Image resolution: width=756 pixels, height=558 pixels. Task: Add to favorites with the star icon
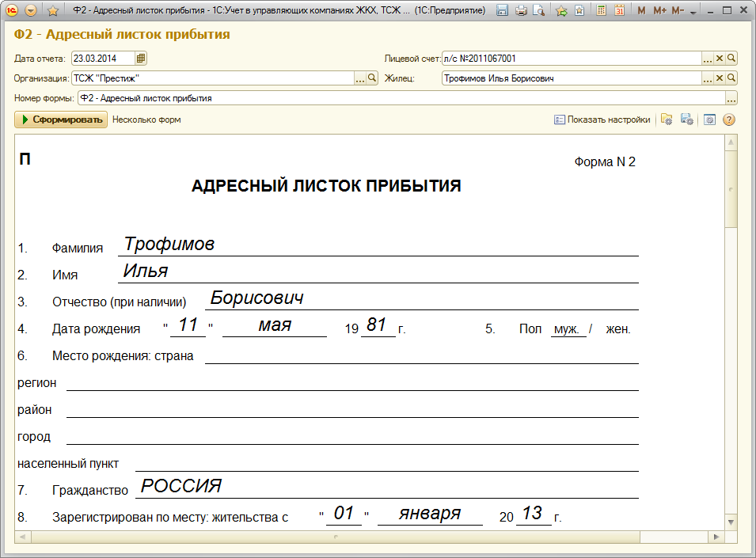pos(52,10)
